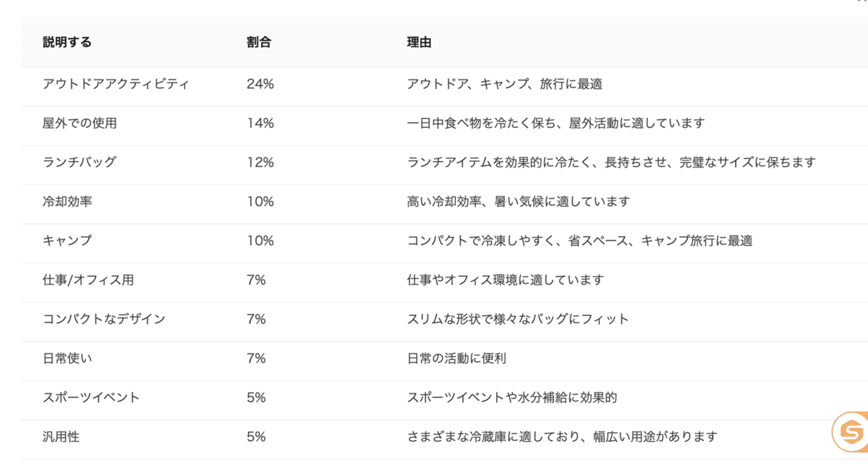Screen dimensions: 868x464
Task: Select the 汎用性 row label
Action: [61, 436]
